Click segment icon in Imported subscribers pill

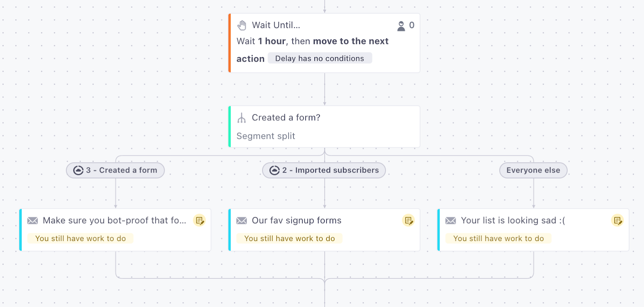point(275,171)
